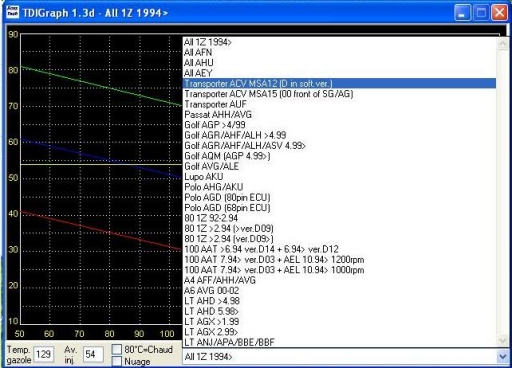The image size is (512, 368).
Task: Select '100 AAT >6.94 ver.D14' entry
Action: (x=339, y=249)
